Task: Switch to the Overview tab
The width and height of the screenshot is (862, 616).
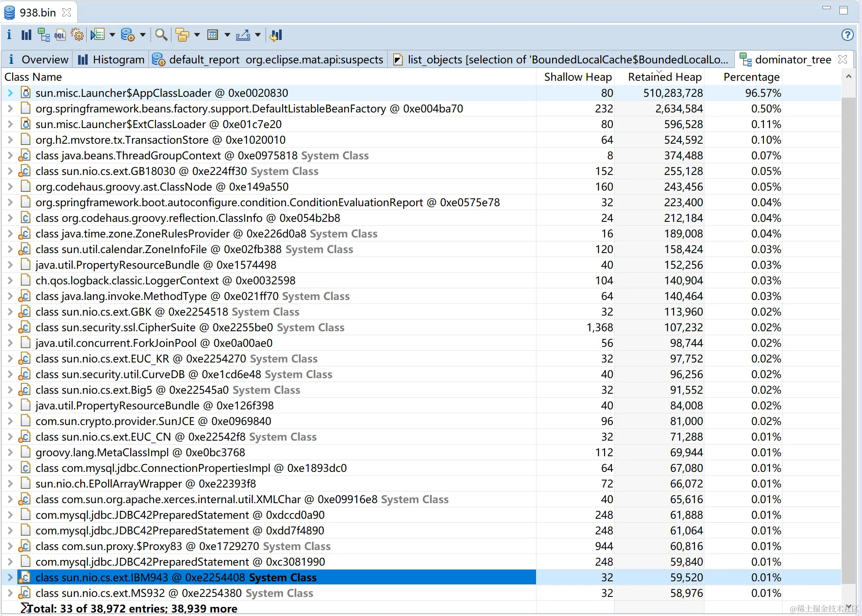Action: 38,59
